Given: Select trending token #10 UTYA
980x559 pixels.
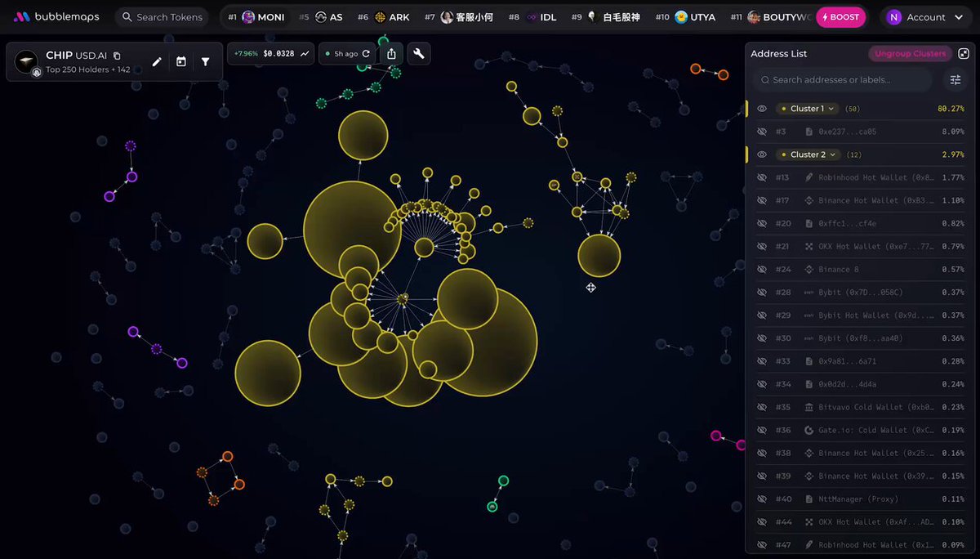Looking at the screenshot, I should coord(685,17).
